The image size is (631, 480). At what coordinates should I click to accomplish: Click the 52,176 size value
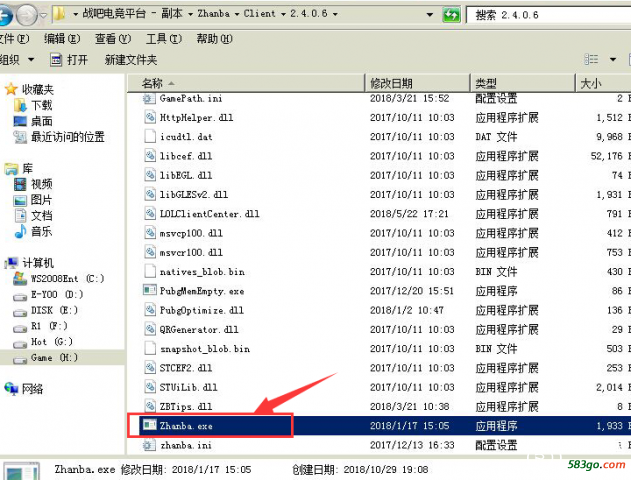coord(606,156)
